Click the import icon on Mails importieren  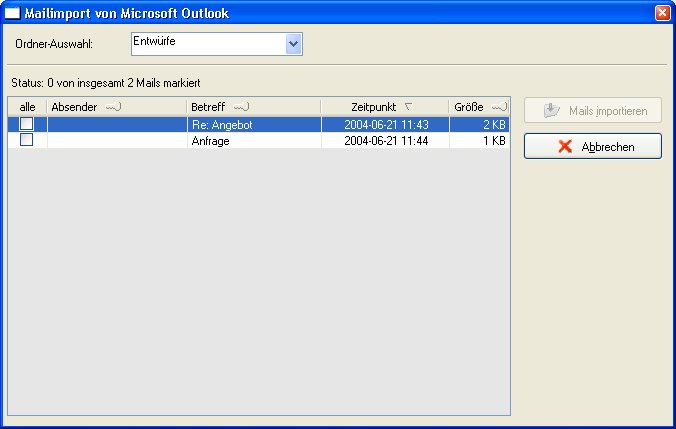coord(551,110)
